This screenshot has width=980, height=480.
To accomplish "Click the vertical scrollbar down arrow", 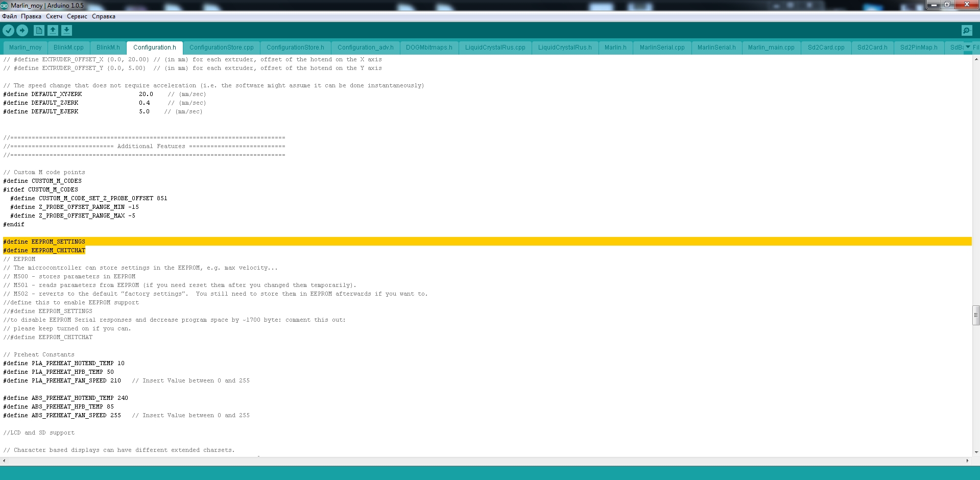I will click(976, 452).
